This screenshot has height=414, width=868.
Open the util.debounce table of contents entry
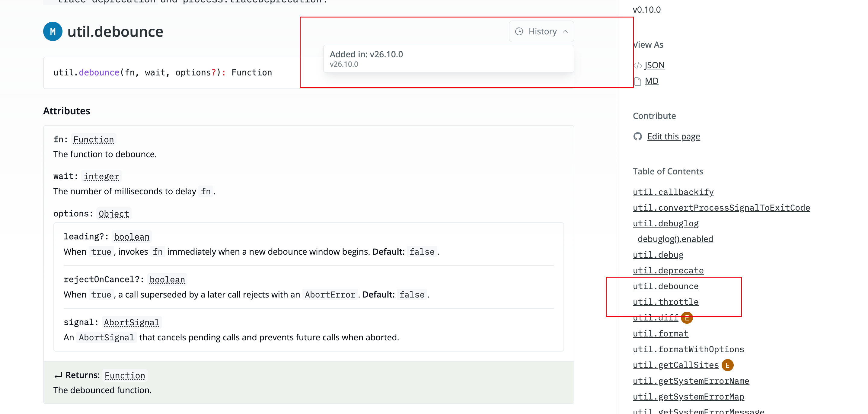pos(665,286)
